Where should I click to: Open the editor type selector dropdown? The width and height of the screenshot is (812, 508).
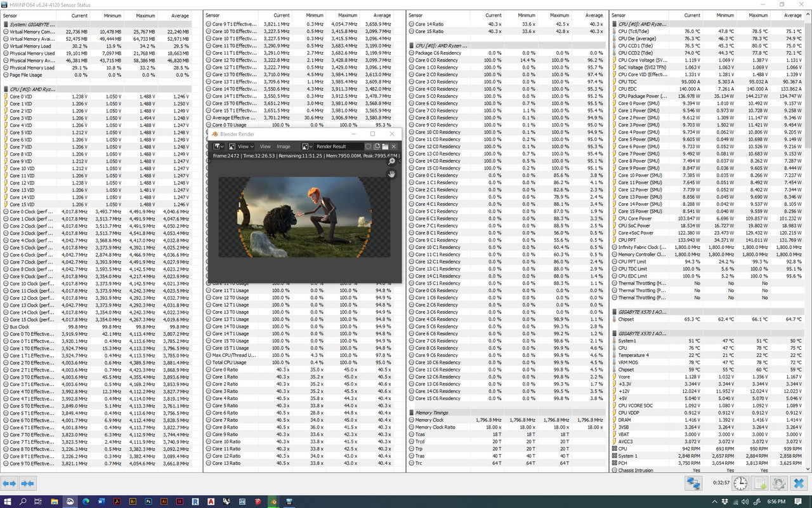(218, 147)
